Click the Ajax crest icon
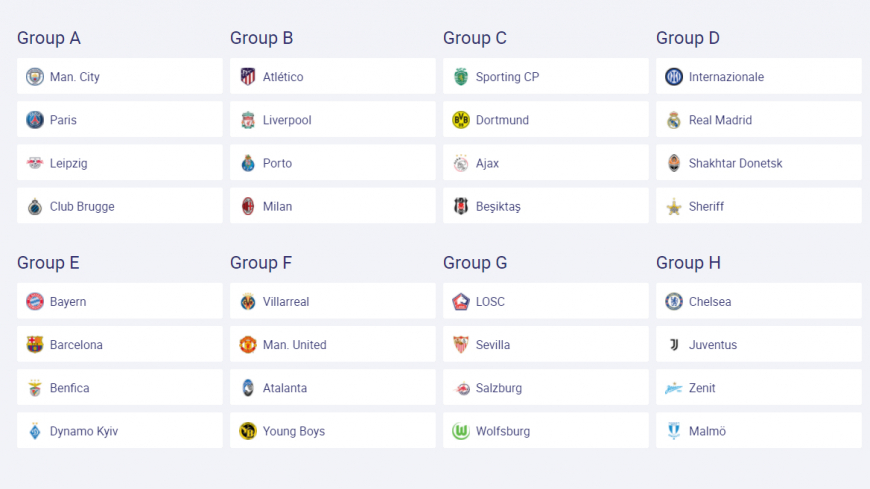The image size is (870, 489). (x=461, y=163)
